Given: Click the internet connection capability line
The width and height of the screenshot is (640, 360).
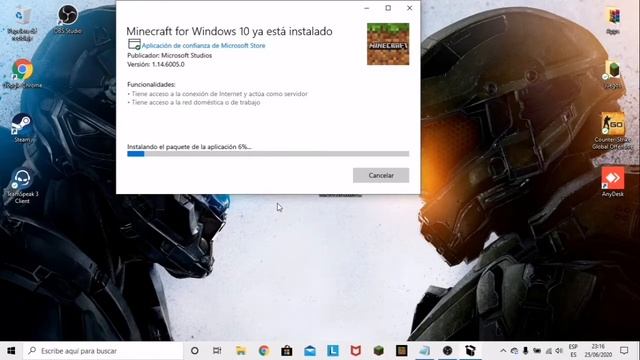Looking at the screenshot, I should coord(218,94).
